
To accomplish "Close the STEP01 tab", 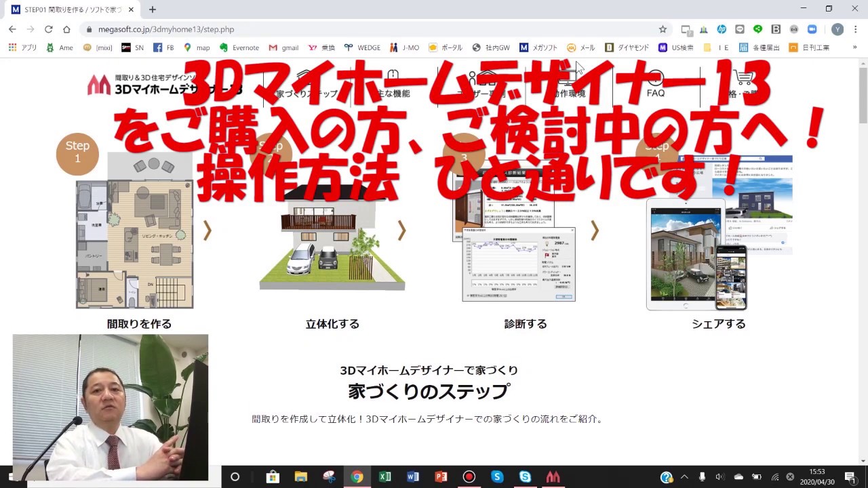I will (131, 9).
